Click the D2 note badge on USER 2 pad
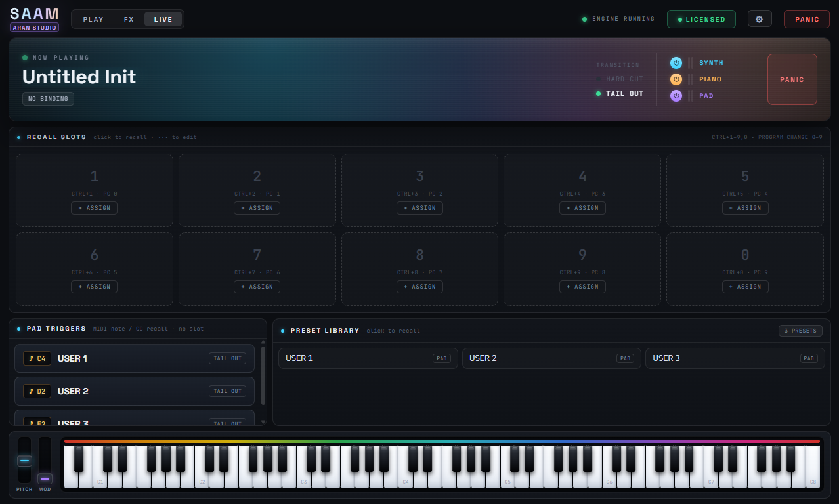Viewport: 839px width, 504px height. tap(37, 391)
